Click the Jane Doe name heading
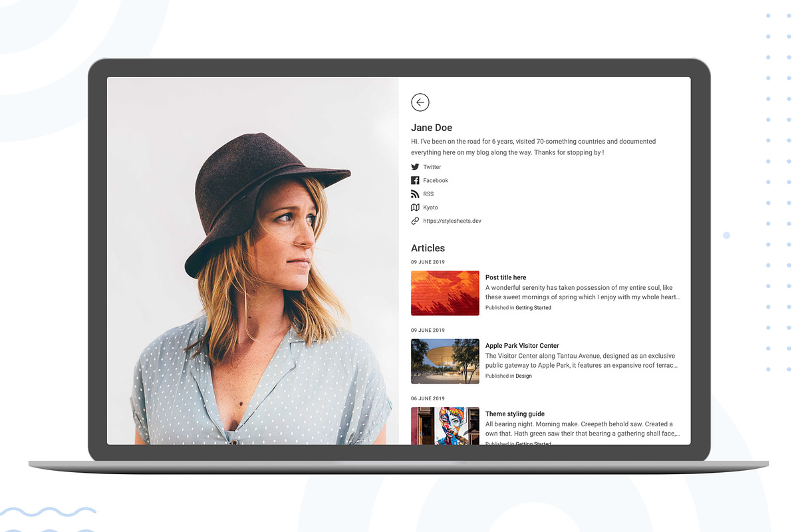This screenshot has width=798, height=532. click(x=432, y=128)
